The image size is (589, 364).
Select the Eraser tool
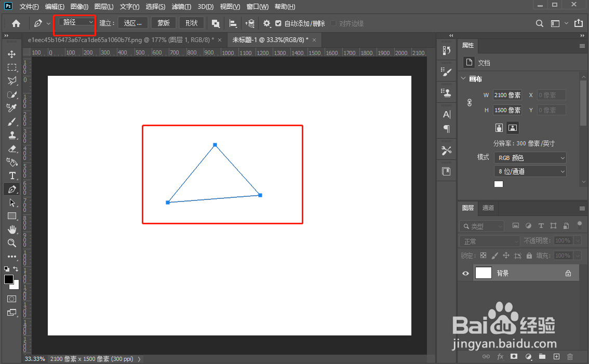11,149
